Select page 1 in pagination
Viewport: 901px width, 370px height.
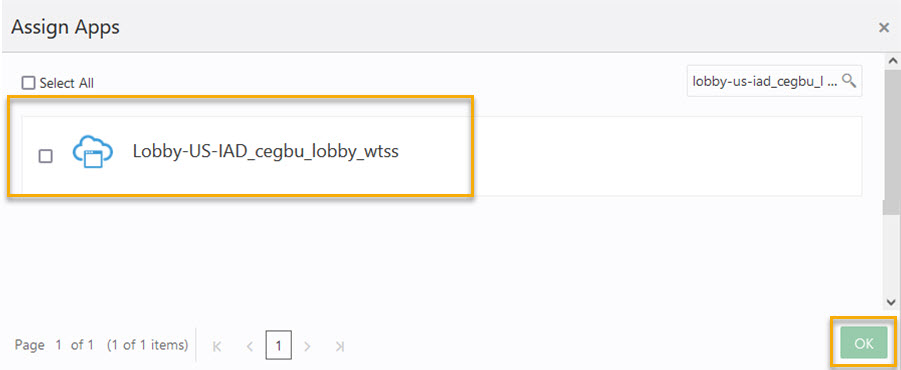point(279,345)
